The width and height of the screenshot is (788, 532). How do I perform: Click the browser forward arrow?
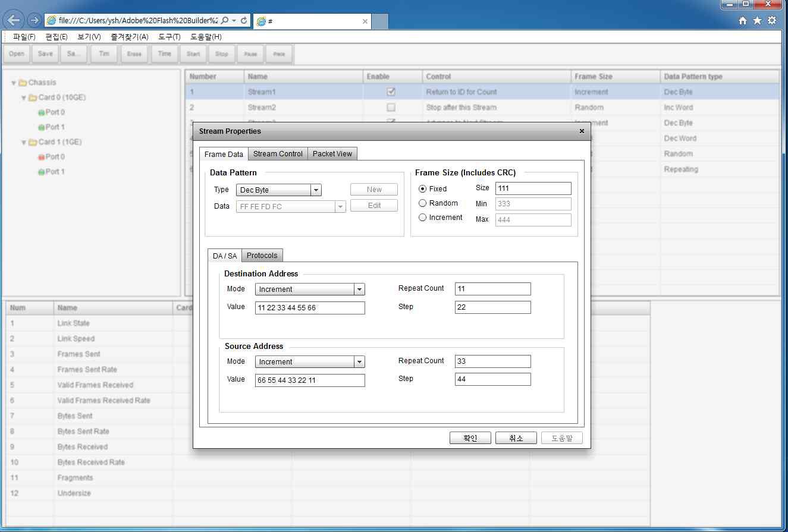pyautogui.click(x=34, y=20)
